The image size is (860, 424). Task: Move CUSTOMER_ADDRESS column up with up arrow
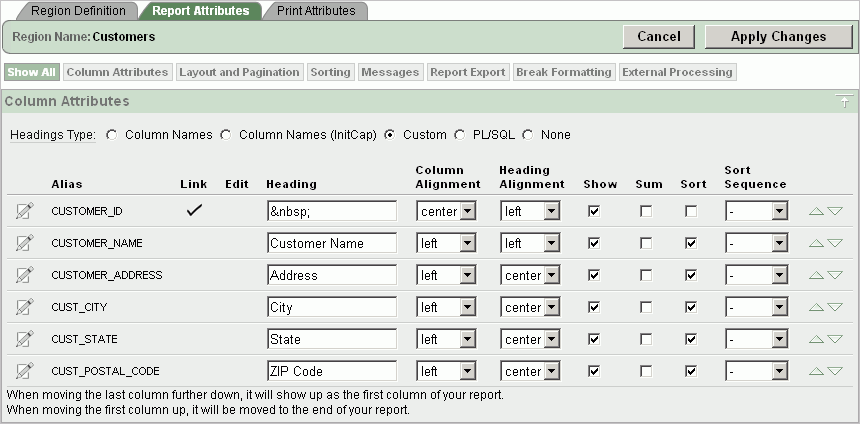pyautogui.click(x=816, y=275)
